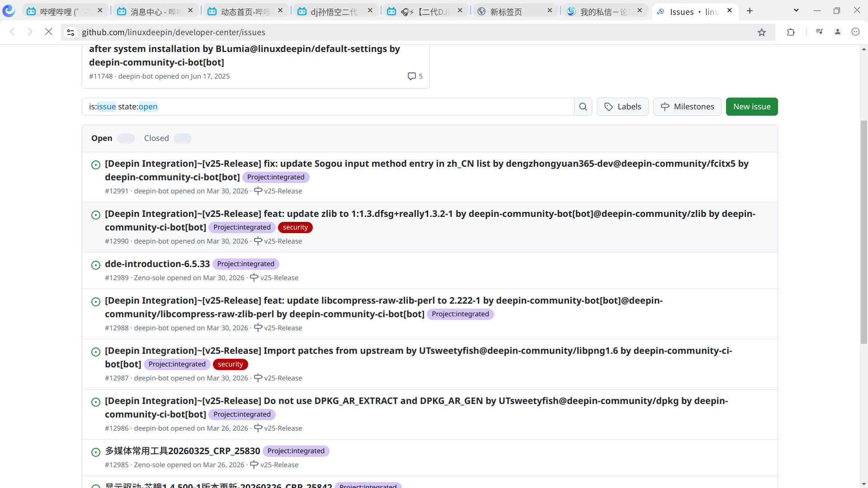The height and width of the screenshot is (488, 868).
Task: Open the browser profile avatar icon
Action: point(838,32)
